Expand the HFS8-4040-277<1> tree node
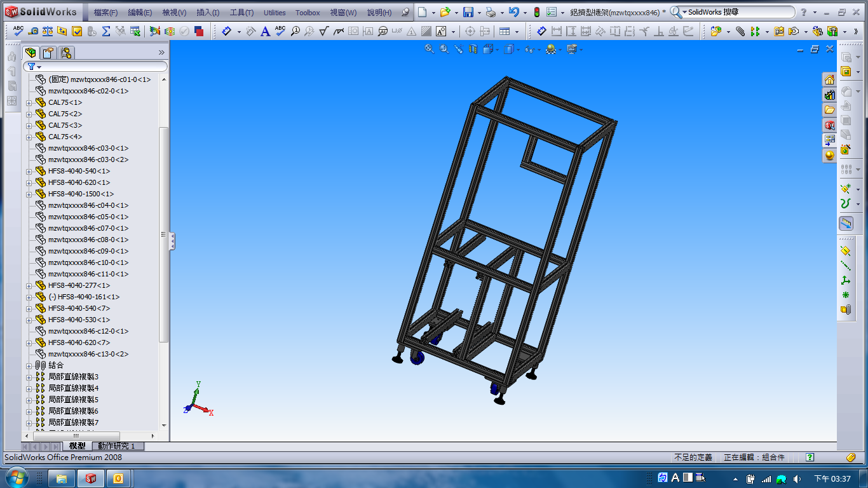This screenshot has width=868, height=488. (x=29, y=286)
